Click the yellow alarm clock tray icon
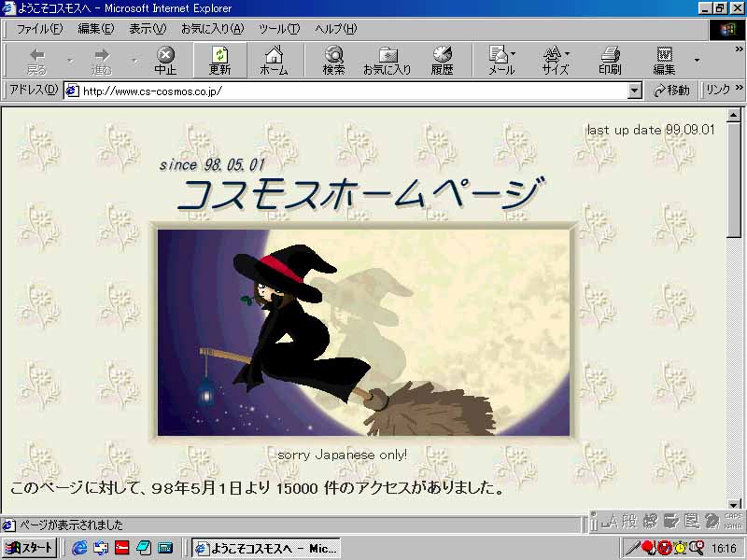 point(681,548)
